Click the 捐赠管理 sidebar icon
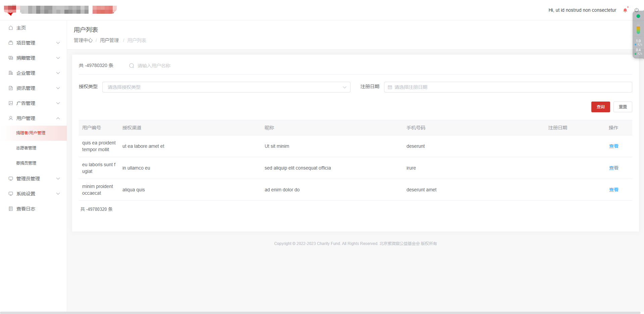644x314 pixels. point(11,58)
